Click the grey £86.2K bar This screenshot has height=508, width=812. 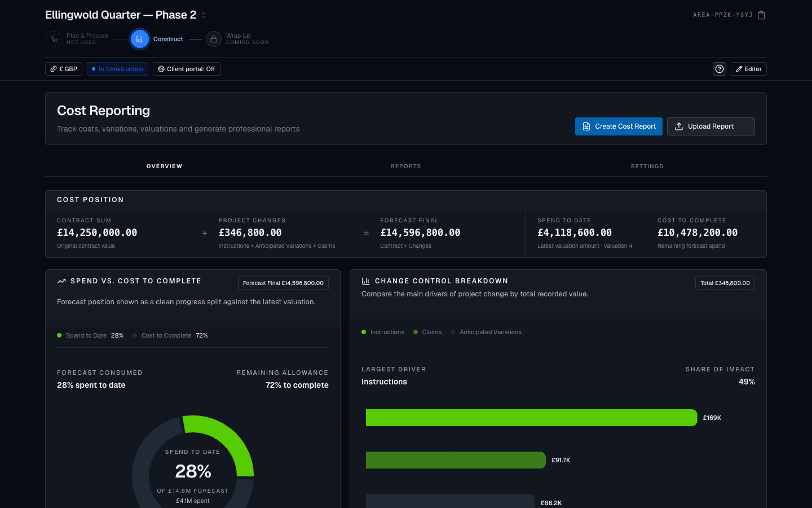coord(450,501)
